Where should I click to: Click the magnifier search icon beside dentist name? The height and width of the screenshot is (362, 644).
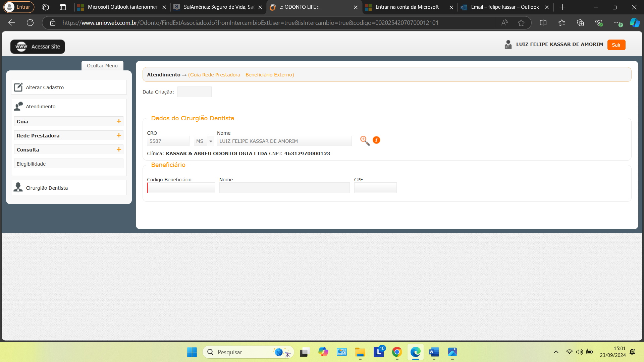click(x=365, y=140)
